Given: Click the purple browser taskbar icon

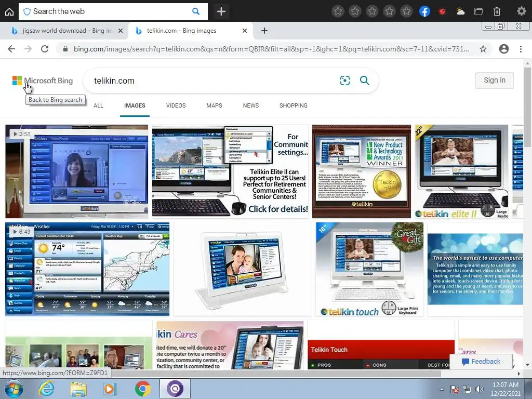Looking at the screenshot, I should point(175,389).
